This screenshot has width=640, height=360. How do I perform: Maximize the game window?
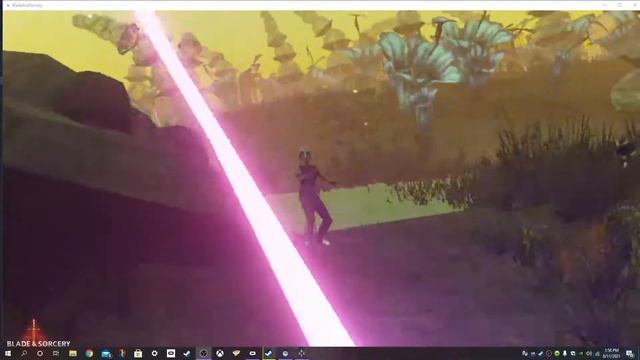click(620, 5)
